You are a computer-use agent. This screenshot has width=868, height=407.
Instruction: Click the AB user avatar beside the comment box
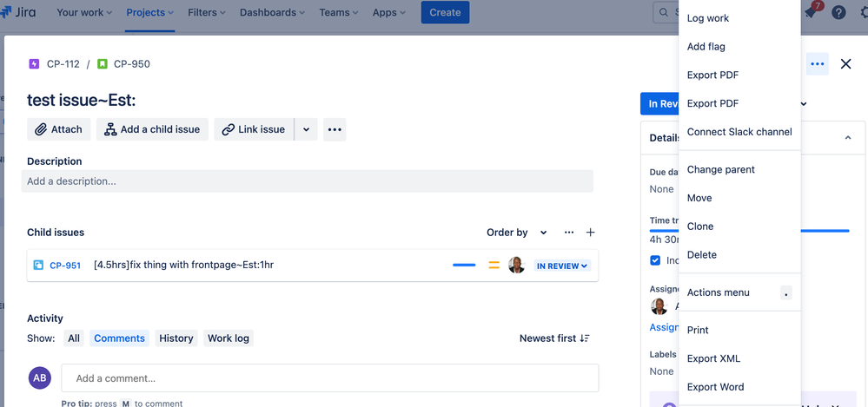point(39,378)
